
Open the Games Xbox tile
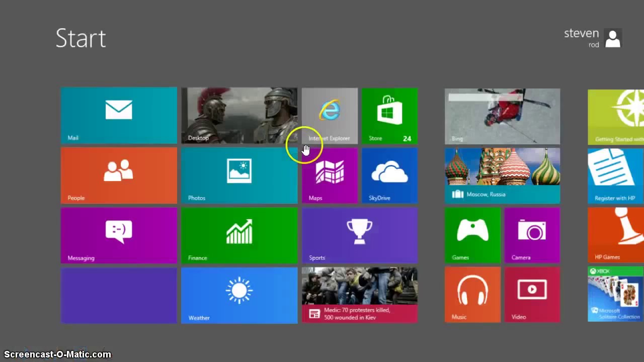click(472, 235)
